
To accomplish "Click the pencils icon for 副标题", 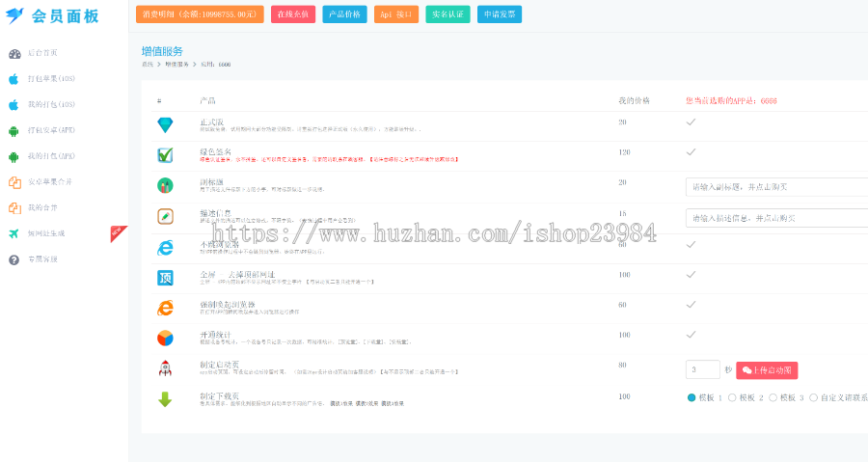I will (165, 185).
